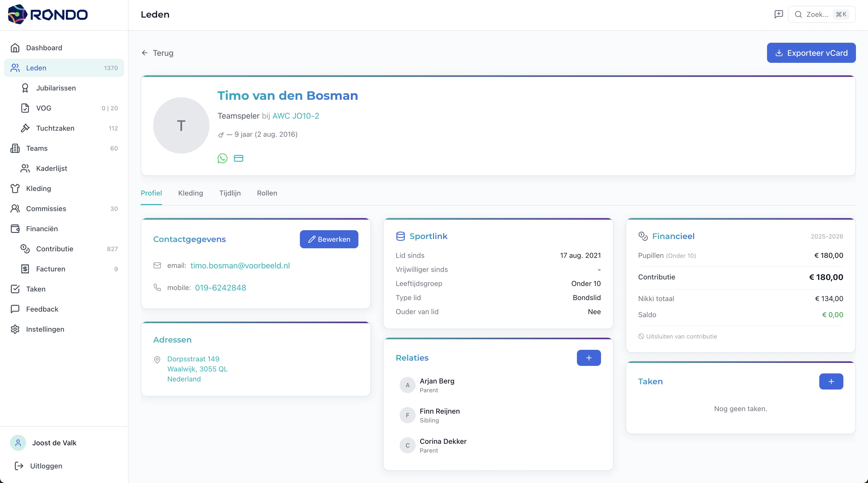Open team link AWC JO10-2
The height and width of the screenshot is (483, 868).
click(296, 116)
